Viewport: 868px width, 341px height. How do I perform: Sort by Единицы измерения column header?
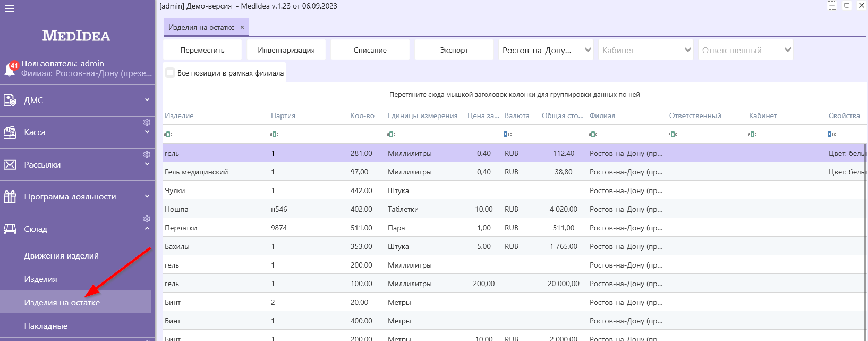(422, 115)
